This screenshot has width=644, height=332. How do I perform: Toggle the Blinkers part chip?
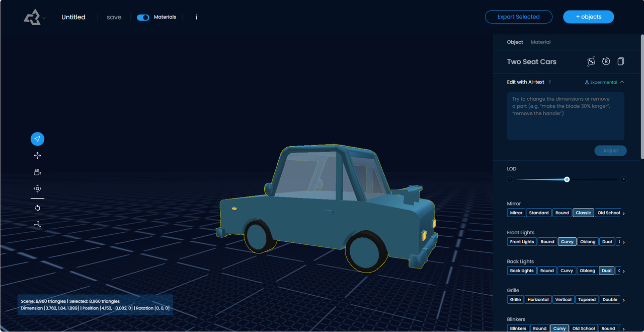coord(518,328)
